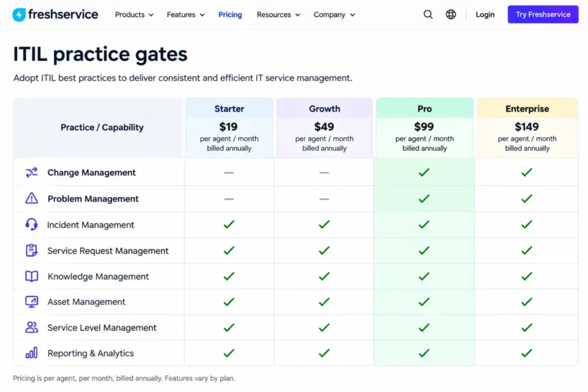Click the Service Request Management clipboard icon
588x392 pixels.
point(32,250)
